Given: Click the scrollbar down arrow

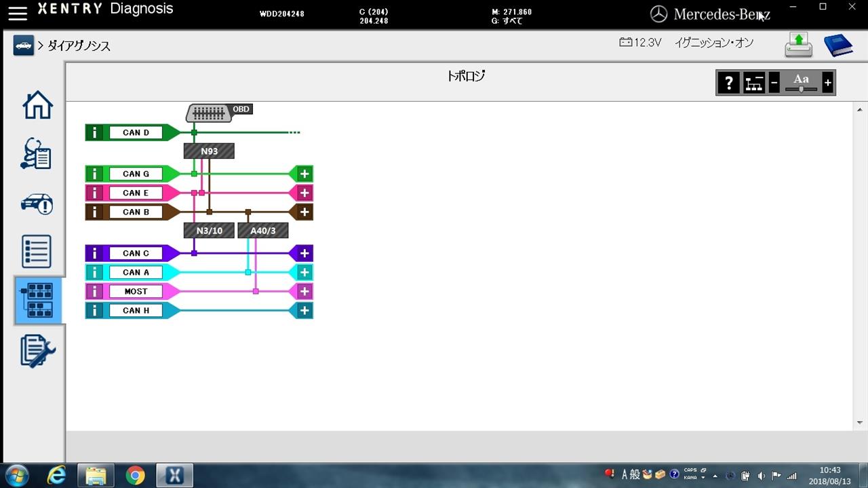Looking at the screenshot, I should tap(860, 422).
